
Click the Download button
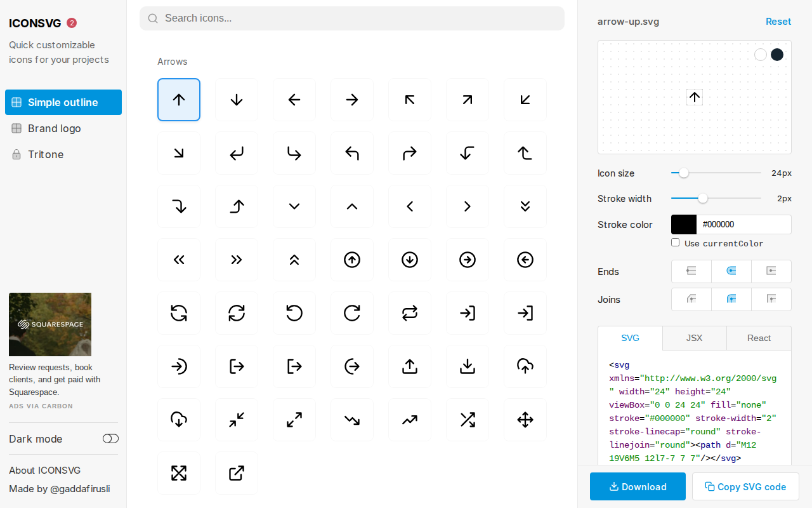(638, 486)
